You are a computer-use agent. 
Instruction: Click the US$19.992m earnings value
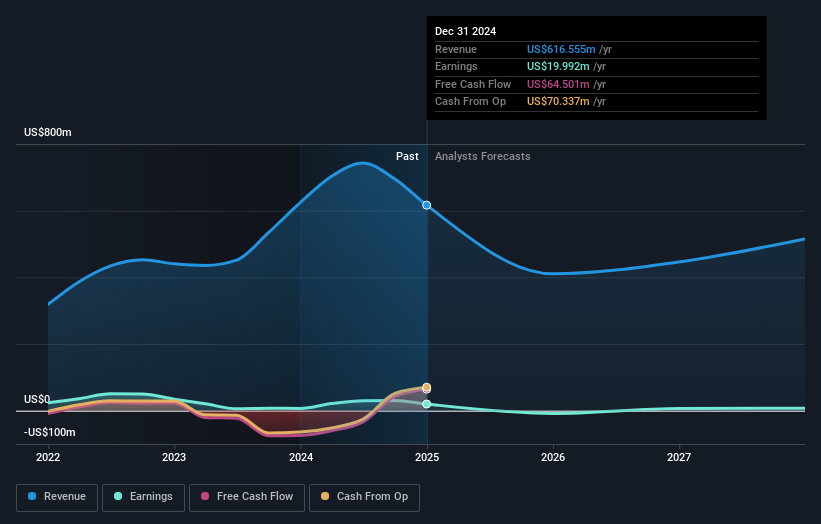click(x=558, y=66)
